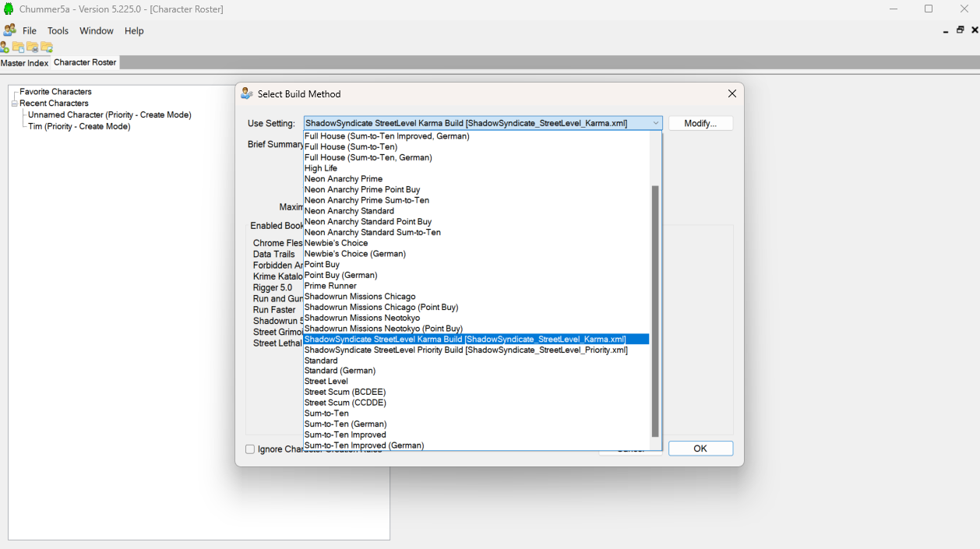This screenshot has height=549, width=980.
Task: Select Shadowrun Missions Neotokyo (Point Buy)
Action: [476, 329]
